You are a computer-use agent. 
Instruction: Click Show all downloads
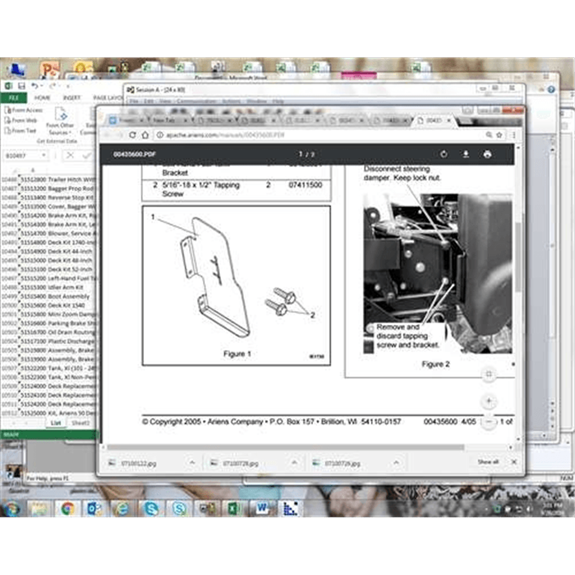(488, 462)
